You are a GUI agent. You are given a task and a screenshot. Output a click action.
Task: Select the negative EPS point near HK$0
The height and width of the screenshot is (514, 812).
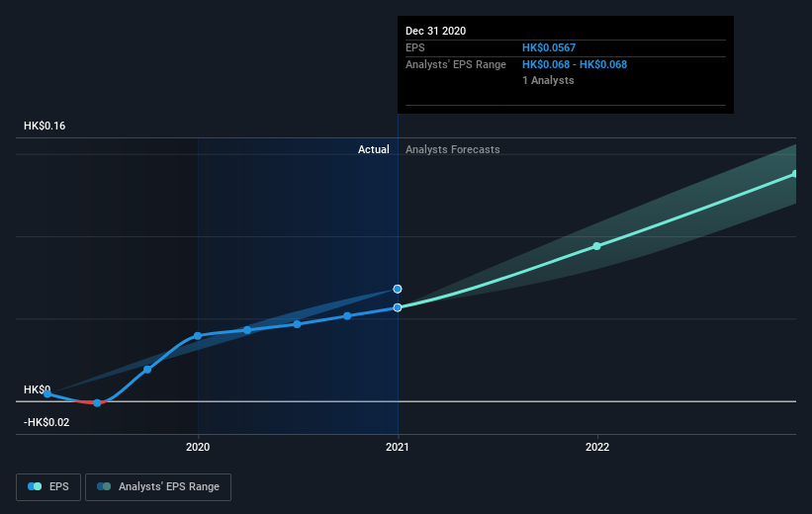(x=97, y=402)
